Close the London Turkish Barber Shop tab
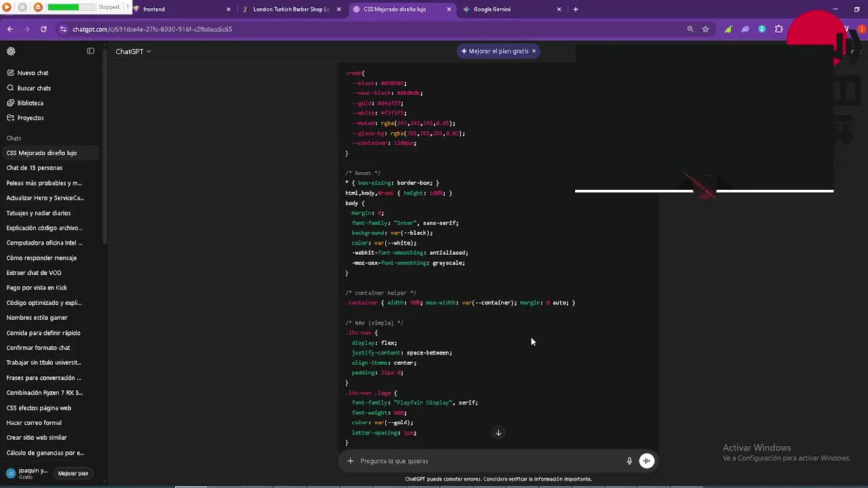868x488 pixels. pos(338,9)
